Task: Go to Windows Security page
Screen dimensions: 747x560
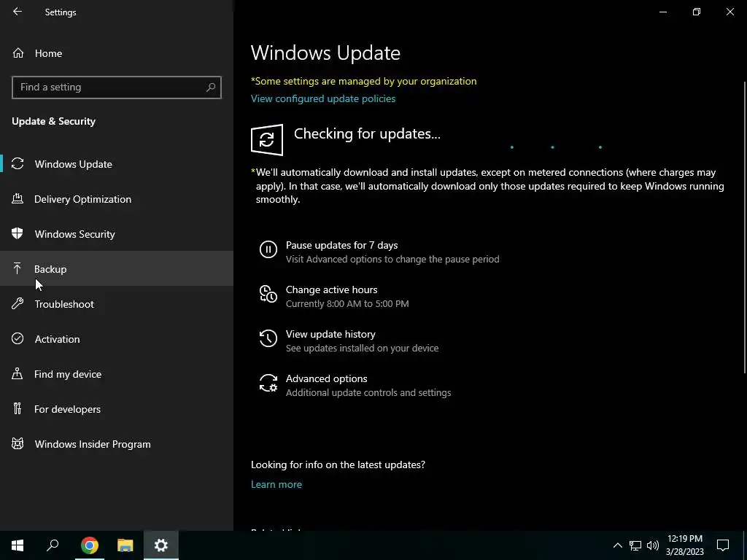Action: (117, 234)
